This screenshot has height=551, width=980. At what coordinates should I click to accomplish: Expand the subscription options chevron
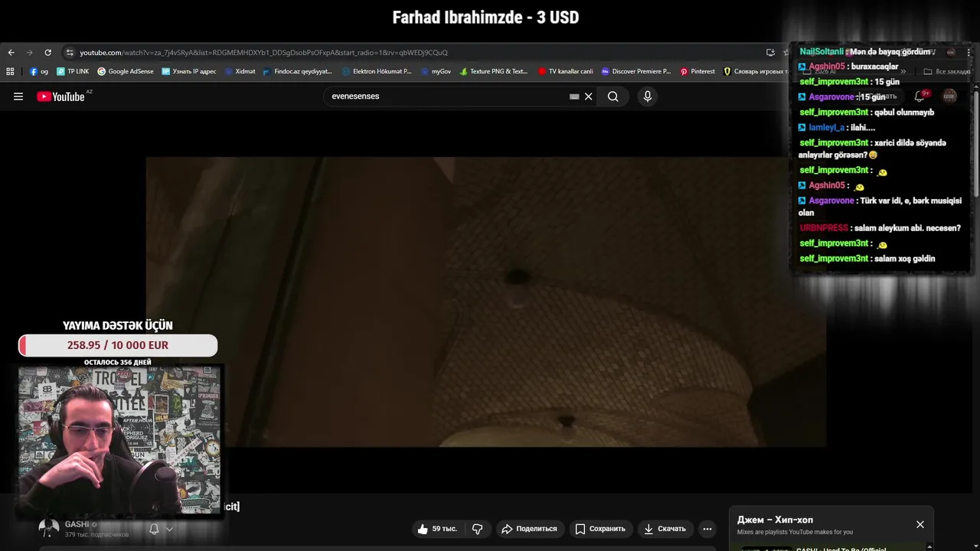coord(169,529)
